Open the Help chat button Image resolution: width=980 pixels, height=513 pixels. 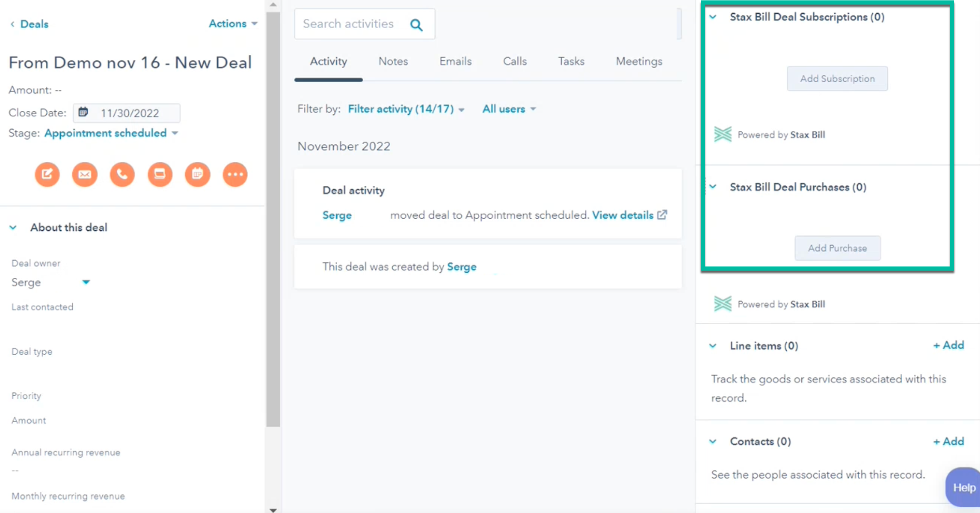[x=963, y=487]
